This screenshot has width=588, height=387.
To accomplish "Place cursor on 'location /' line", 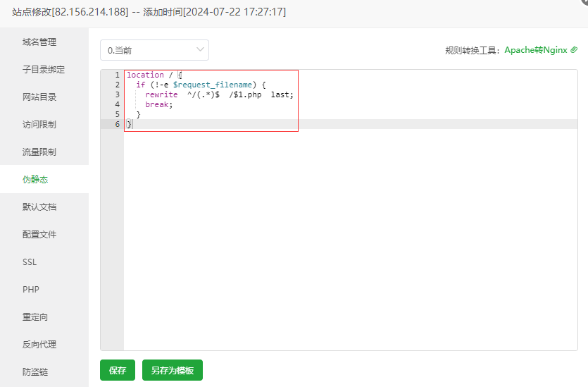I will (154, 75).
